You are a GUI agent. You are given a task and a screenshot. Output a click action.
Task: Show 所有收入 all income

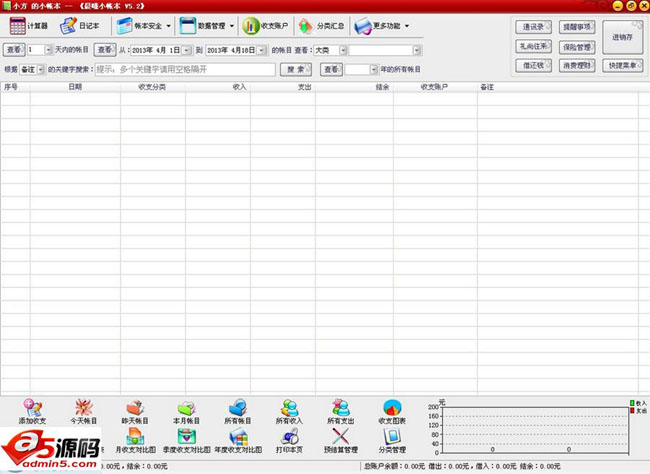pos(289,411)
